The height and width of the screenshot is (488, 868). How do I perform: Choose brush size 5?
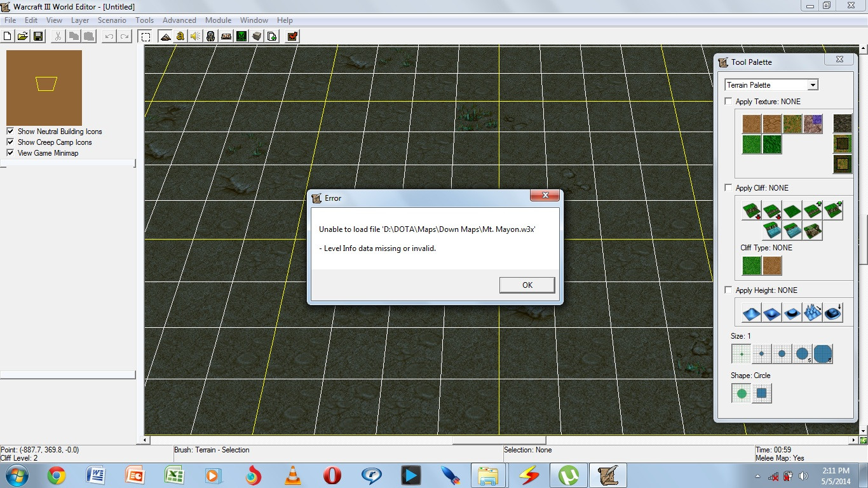tap(803, 354)
